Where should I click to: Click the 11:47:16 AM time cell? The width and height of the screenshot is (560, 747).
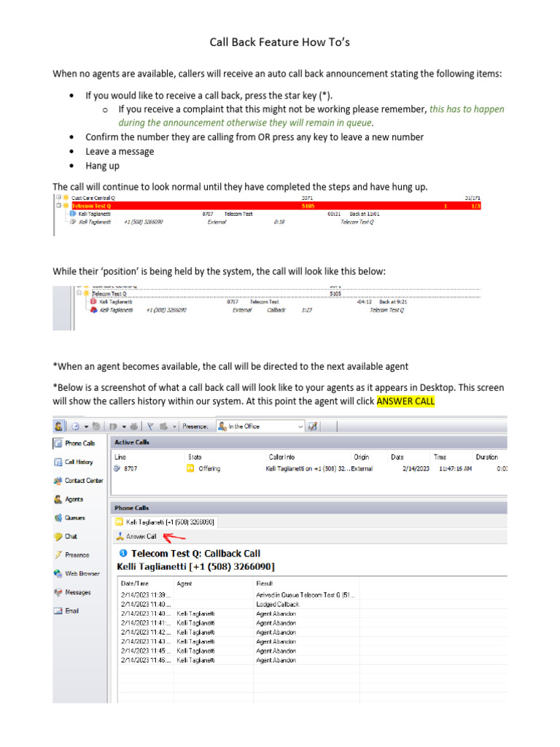point(455,468)
